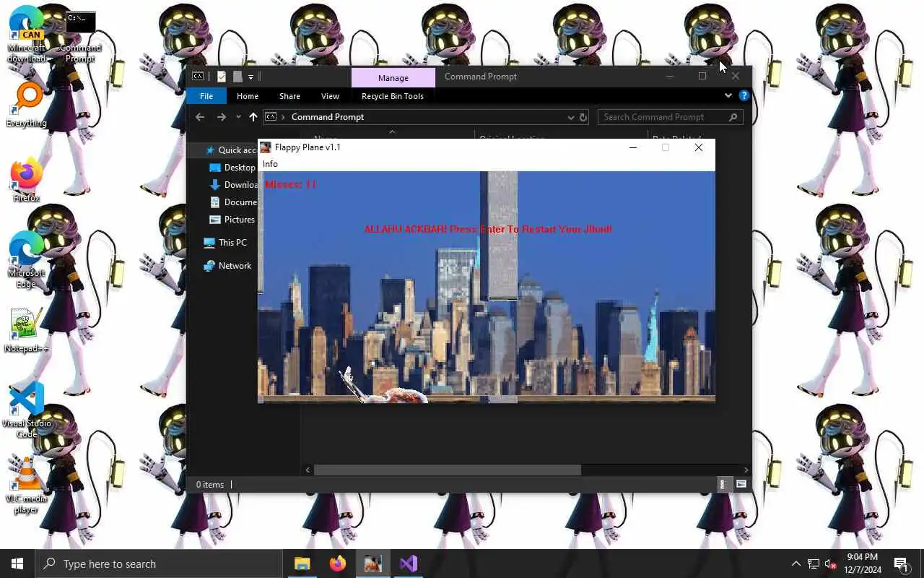The image size is (924, 578).
Task: Click the Explorer help question mark icon
Action: (744, 95)
